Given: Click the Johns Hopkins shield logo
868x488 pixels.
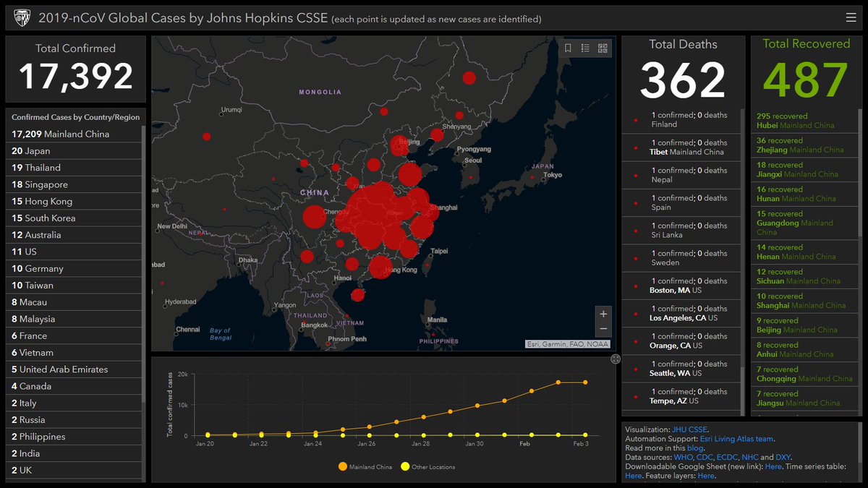Looking at the screenshot, I should (x=21, y=18).
